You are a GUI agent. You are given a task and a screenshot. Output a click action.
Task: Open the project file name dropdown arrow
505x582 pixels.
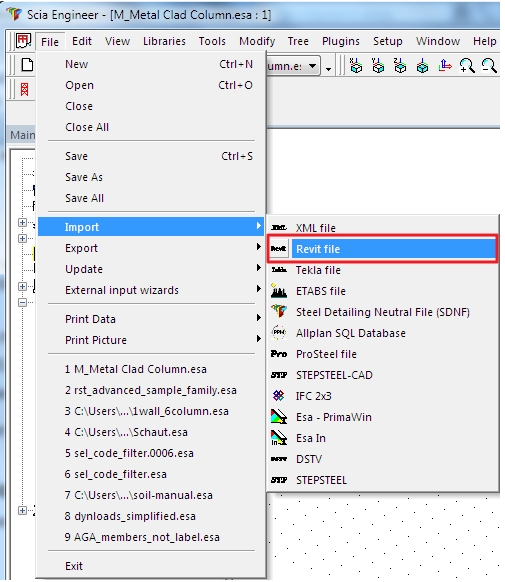[x=313, y=66]
